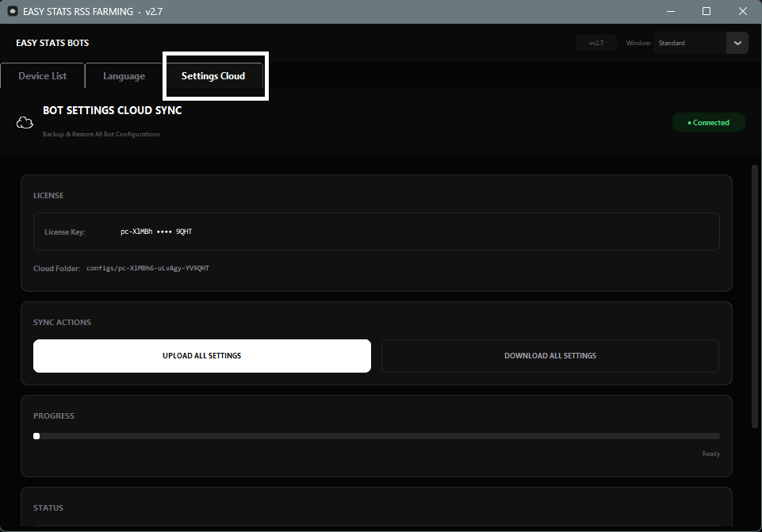Minimize the application window
Screen dimensions: 762x532
point(671,11)
